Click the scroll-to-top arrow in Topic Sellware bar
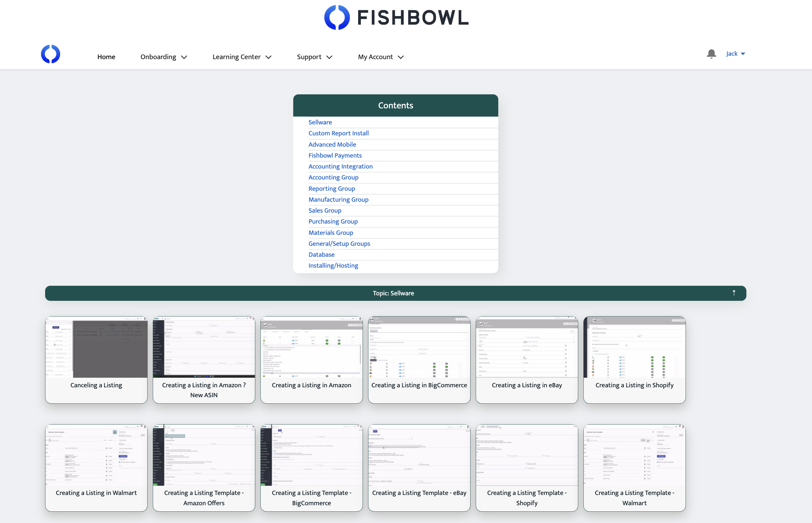This screenshot has height=523, width=812. click(x=734, y=293)
